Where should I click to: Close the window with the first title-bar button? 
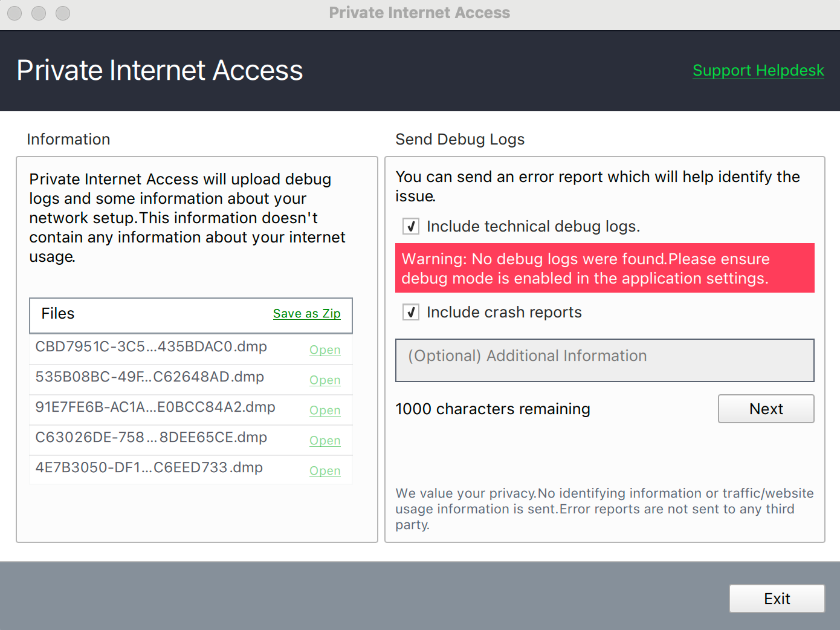(15, 13)
